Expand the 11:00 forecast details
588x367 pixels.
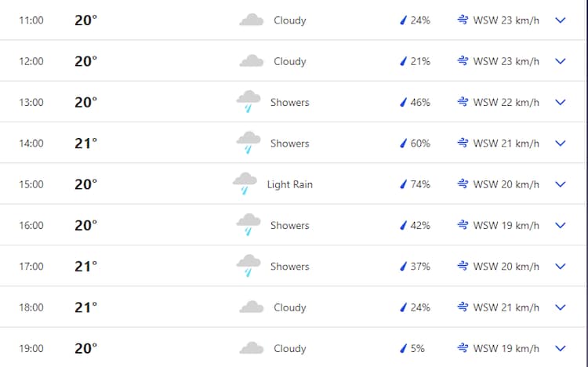pyautogui.click(x=560, y=20)
